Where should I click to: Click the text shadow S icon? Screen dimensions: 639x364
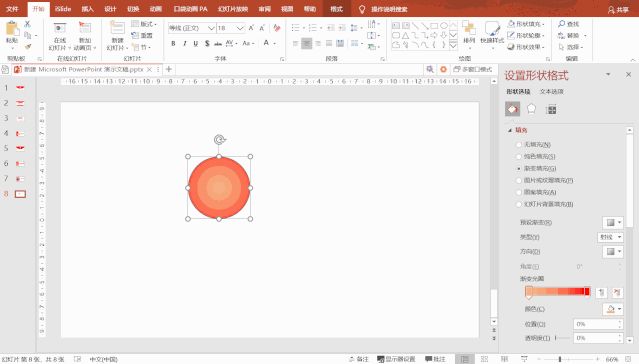point(207,44)
